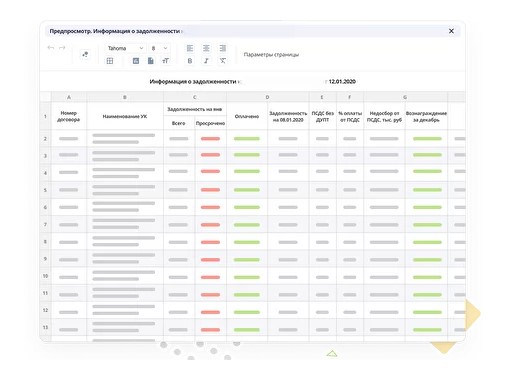Click the 'Недосбор от ПСДС, тыс. руб' header

pos(384,116)
